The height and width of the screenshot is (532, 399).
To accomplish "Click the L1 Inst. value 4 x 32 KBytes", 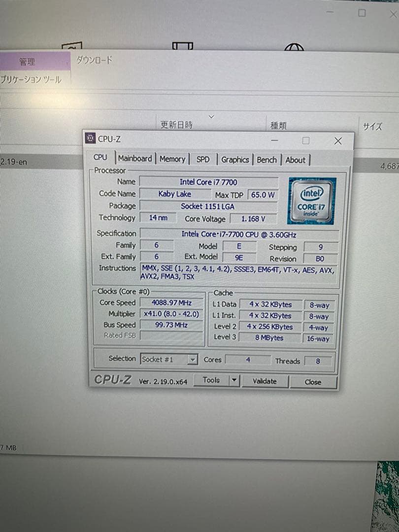I will tap(270, 316).
